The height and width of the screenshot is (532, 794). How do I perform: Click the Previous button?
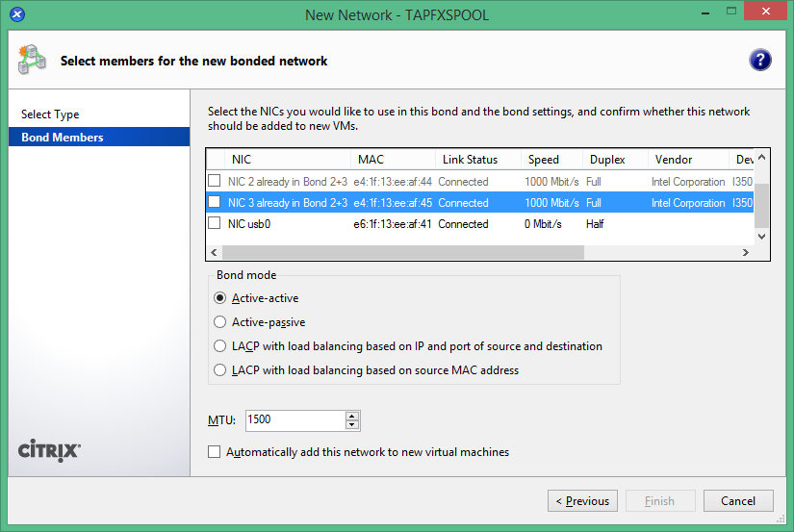tap(582, 501)
